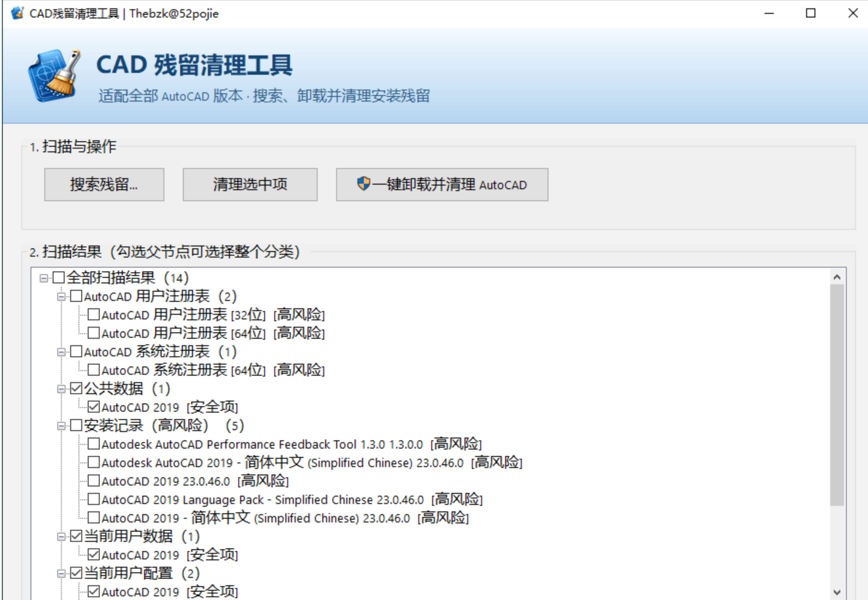Select row text AutoCAD 用户注册表 [32位] [高风险]
Viewport: 868px width, 600px height.
click(x=213, y=315)
